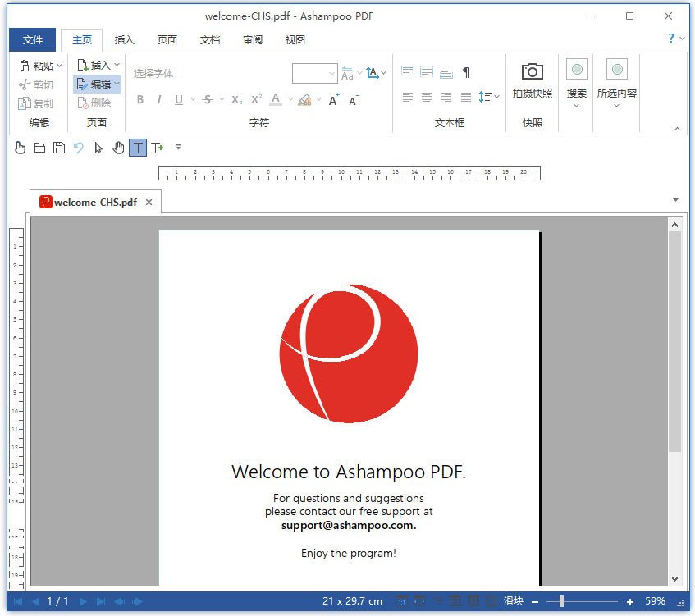Switch to the 文档 ribbon tab
Screen dimensions: 695x616
pyautogui.click(x=210, y=40)
